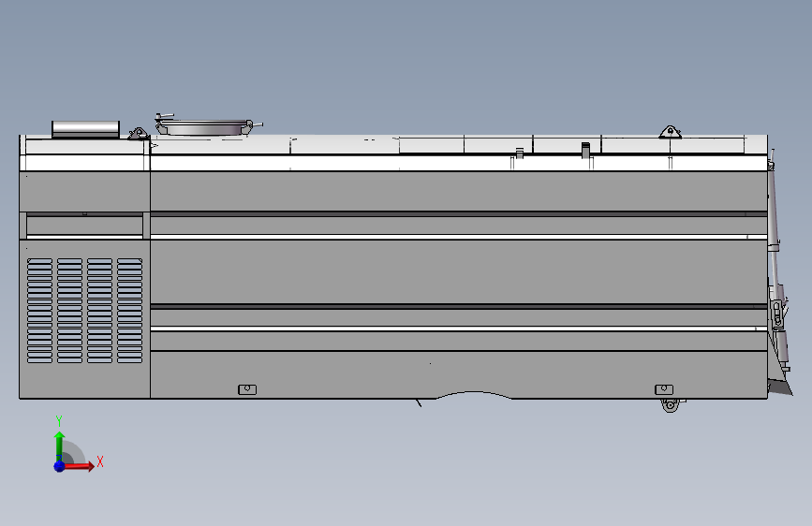The height and width of the screenshot is (526, 812).
Task: Select the rear door latch on the right edge
Action: (x=777, y=314)
